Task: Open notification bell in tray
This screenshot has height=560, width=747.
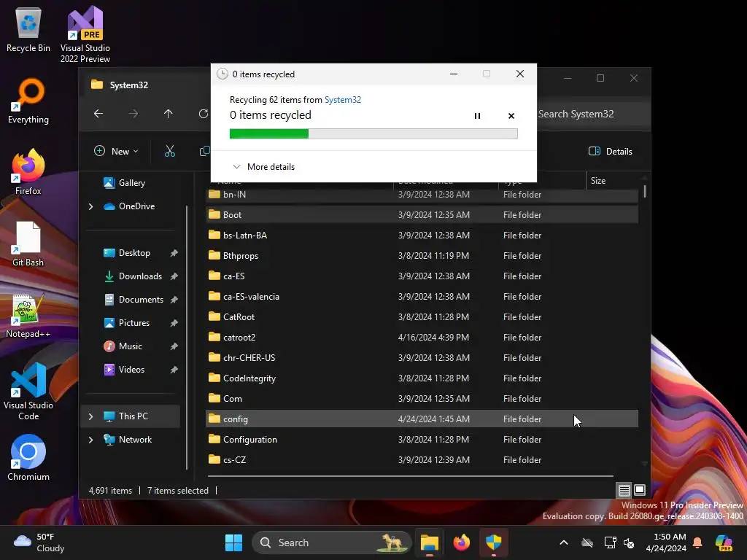Action: pyautogui.click(x=697, y=542)
